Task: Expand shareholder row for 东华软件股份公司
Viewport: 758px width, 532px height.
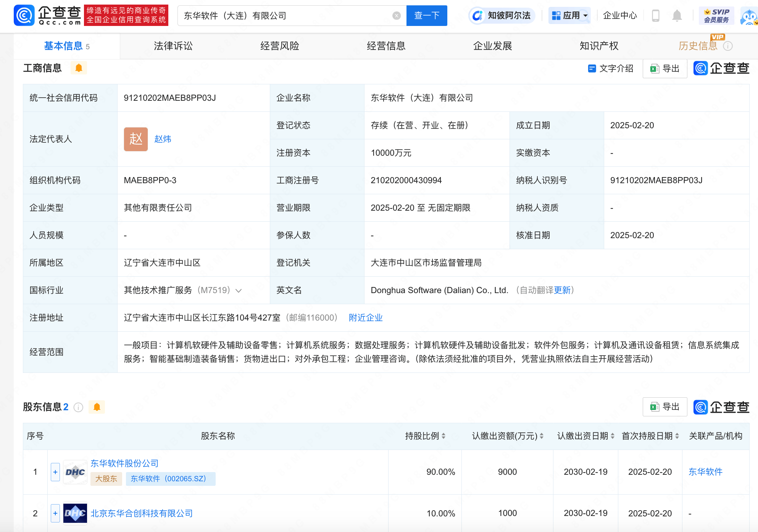Action: click(55, 472)
